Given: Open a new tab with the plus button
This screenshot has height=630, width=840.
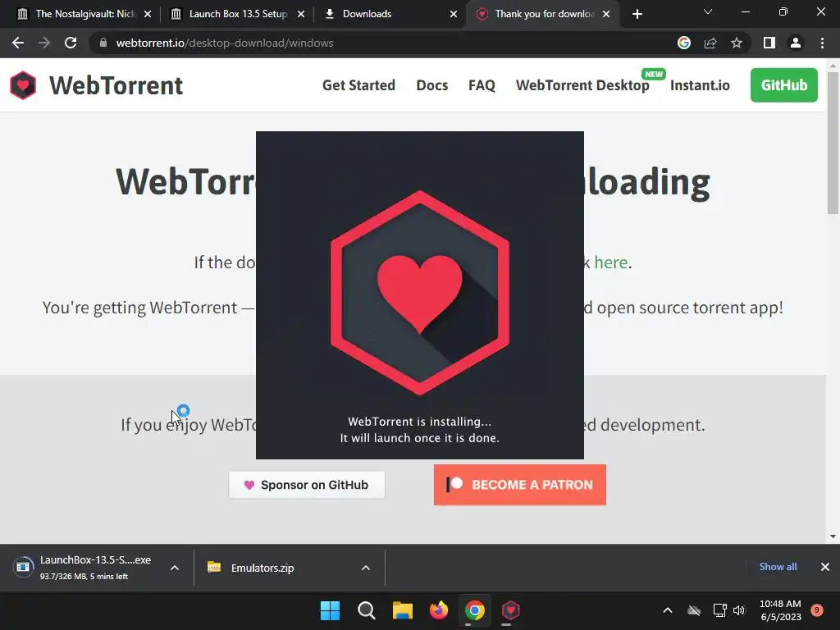Looking at the screenshot, I should (637, 14).
